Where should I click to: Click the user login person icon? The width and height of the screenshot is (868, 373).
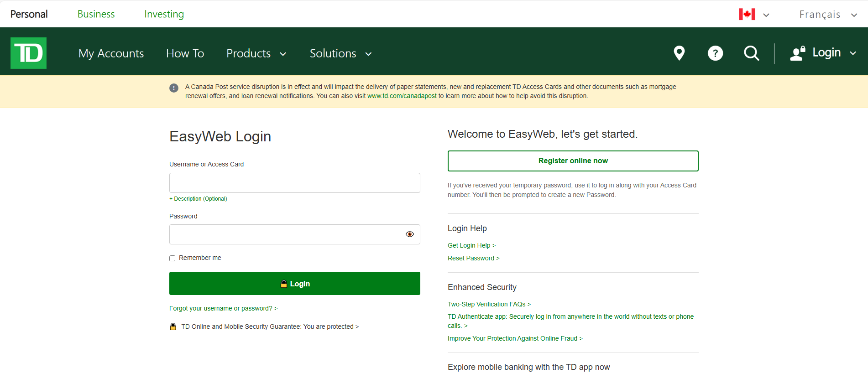[x=798, y=53]
